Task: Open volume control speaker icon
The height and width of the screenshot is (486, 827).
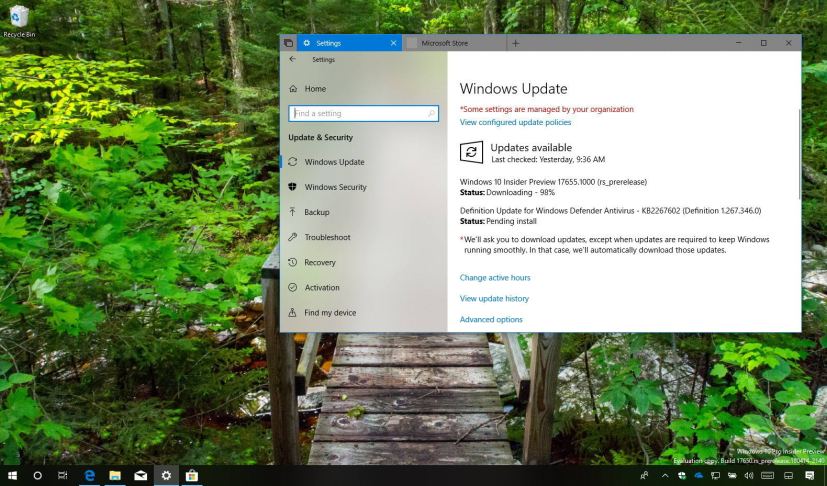Action: pyautogui.click(x=749, y=475)
